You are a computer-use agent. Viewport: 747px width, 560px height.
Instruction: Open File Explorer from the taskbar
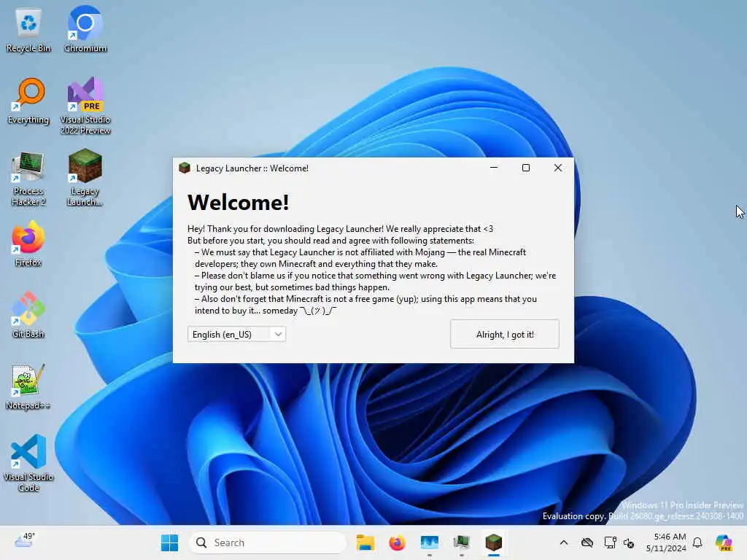[365, 542]
